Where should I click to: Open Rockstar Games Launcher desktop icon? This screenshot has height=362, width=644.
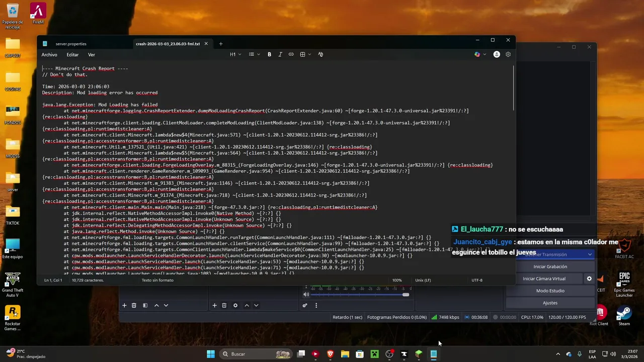[12, 318]
